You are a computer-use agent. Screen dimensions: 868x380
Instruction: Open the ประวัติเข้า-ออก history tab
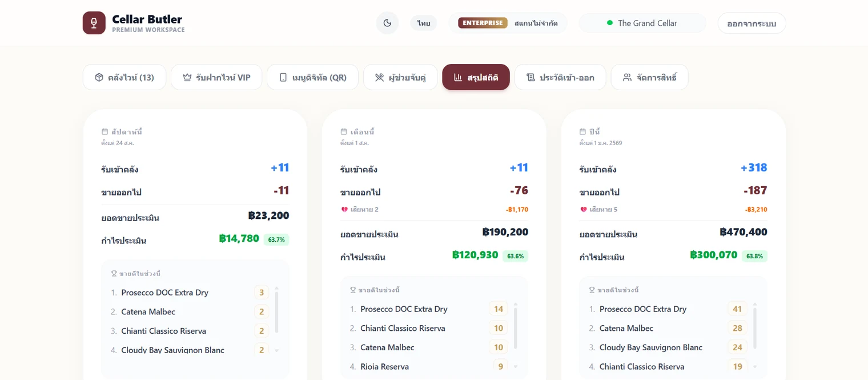click(x=560, y=77)
